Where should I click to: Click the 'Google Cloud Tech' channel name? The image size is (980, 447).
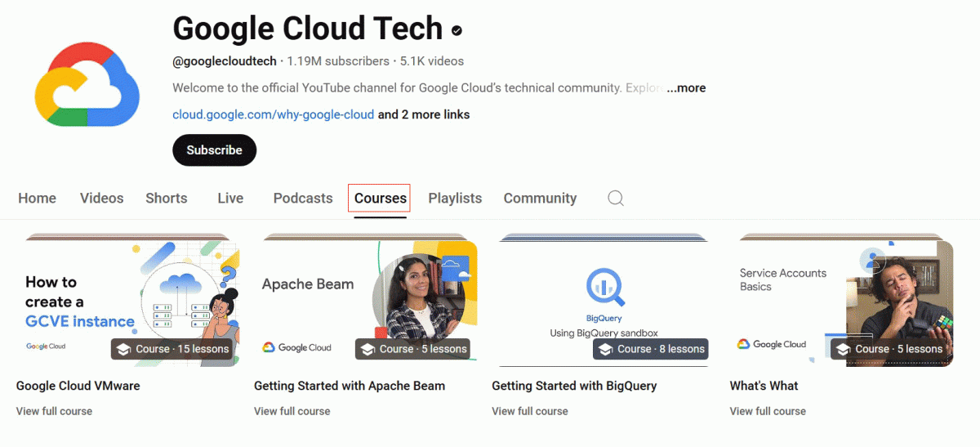(x=308, y=29)
